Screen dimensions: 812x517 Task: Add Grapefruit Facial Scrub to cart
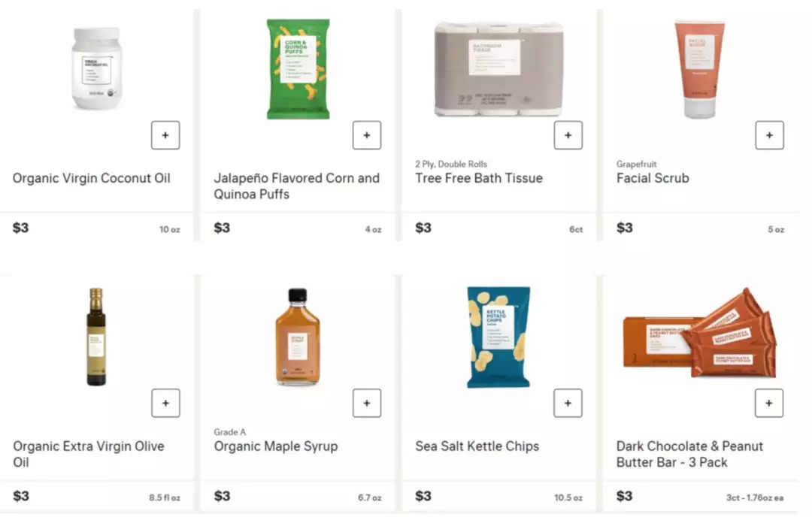click(x=769, y=135)
